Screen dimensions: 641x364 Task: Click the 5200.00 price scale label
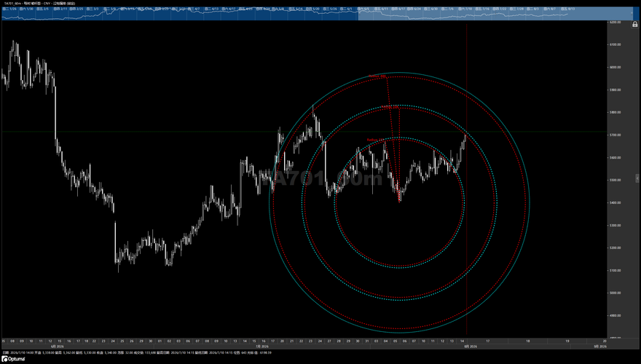(616, 248)
